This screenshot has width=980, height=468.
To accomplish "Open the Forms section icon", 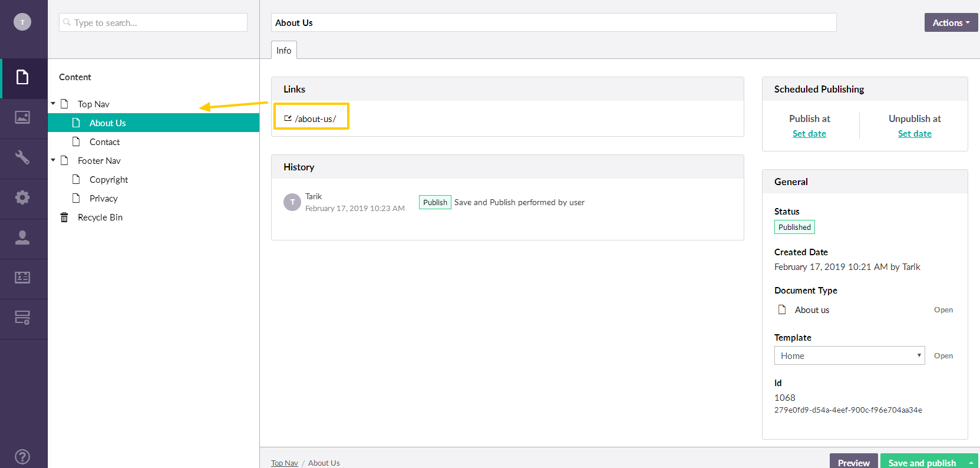I will coord(22,318).
